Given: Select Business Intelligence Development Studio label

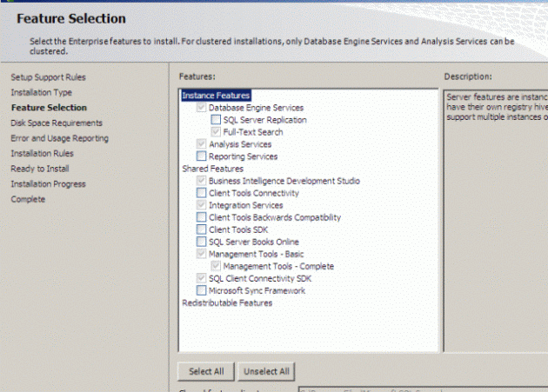Looking at the screenshot, I should [x=284, y=181].
